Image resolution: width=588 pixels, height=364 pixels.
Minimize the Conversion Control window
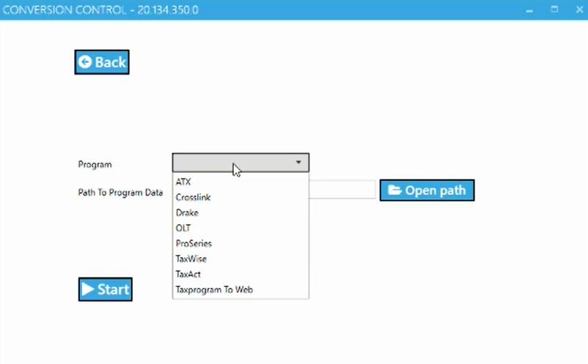click(x=528, y=10)
